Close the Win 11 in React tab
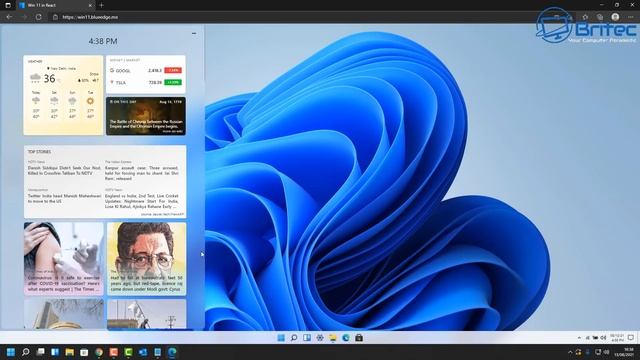 pos(90,5)
